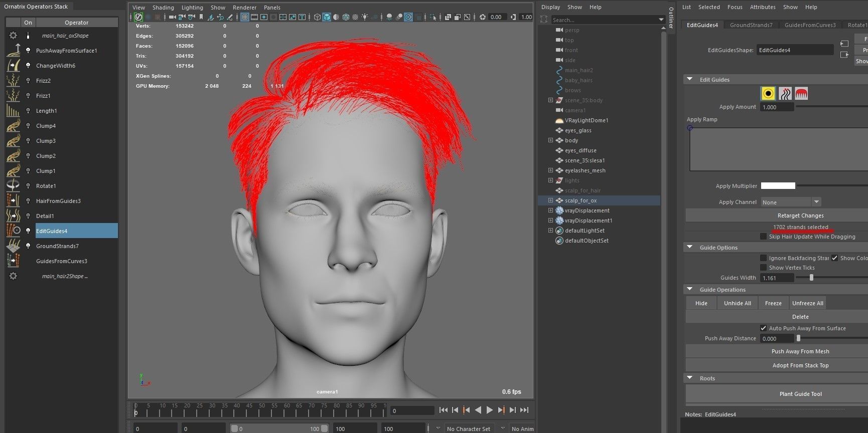Open Outliner search filter dropdown arrow
Image resolution: width=868 pixels, height=433 pixels.
click(661, 20)
